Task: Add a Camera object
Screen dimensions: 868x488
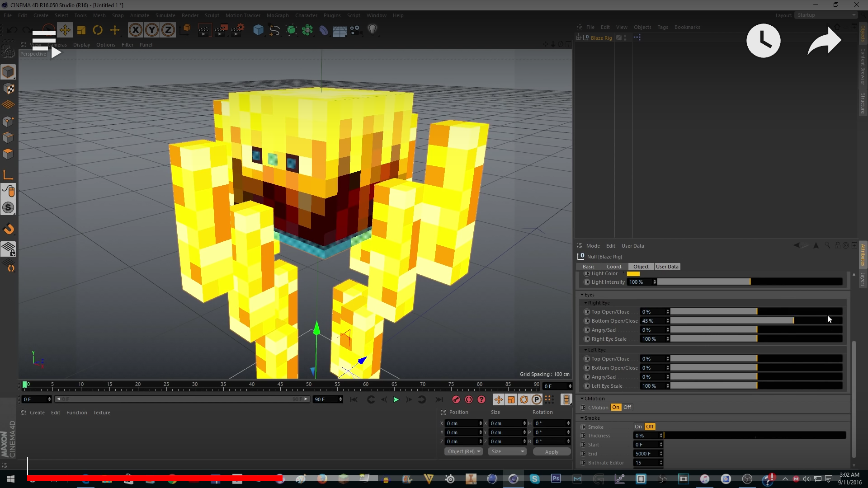Action: (x=356, y=30)
